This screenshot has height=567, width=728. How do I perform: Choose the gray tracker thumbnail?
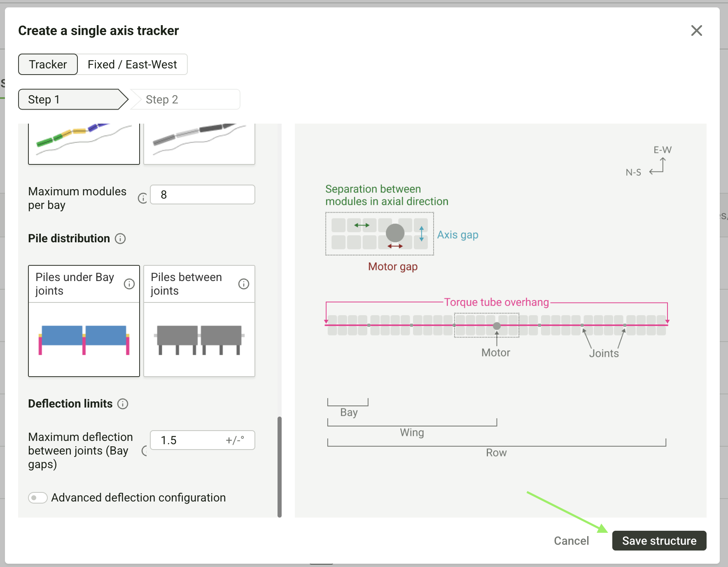coord(199,144)
